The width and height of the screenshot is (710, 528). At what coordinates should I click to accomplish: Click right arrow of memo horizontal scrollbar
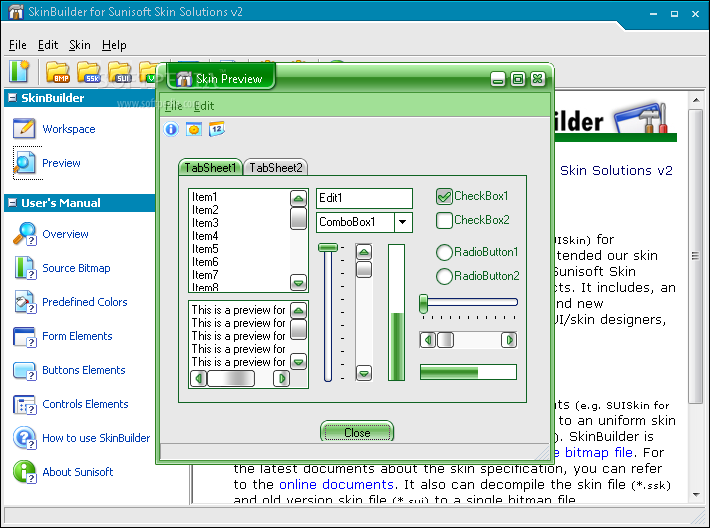point(281,378)
